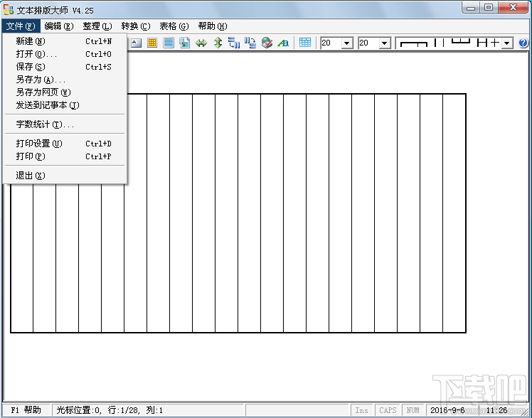Image resolution: width=532 pixels, height=418 pixels.
Task: Open the second 20 value dropdown arrow
Action: click(384, 43)
